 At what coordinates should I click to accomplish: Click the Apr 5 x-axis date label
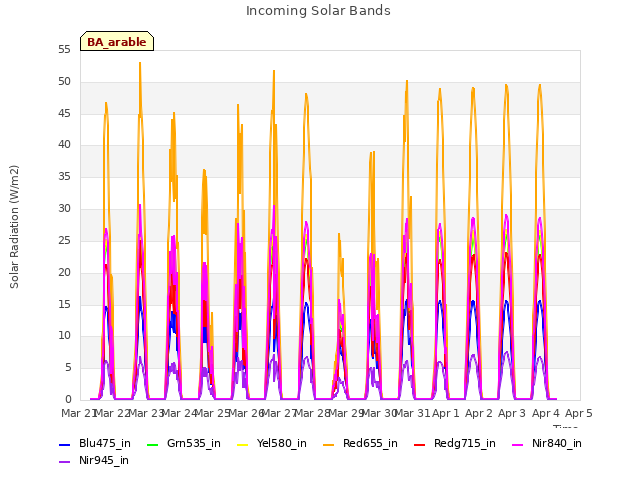(x=578, y=413)
